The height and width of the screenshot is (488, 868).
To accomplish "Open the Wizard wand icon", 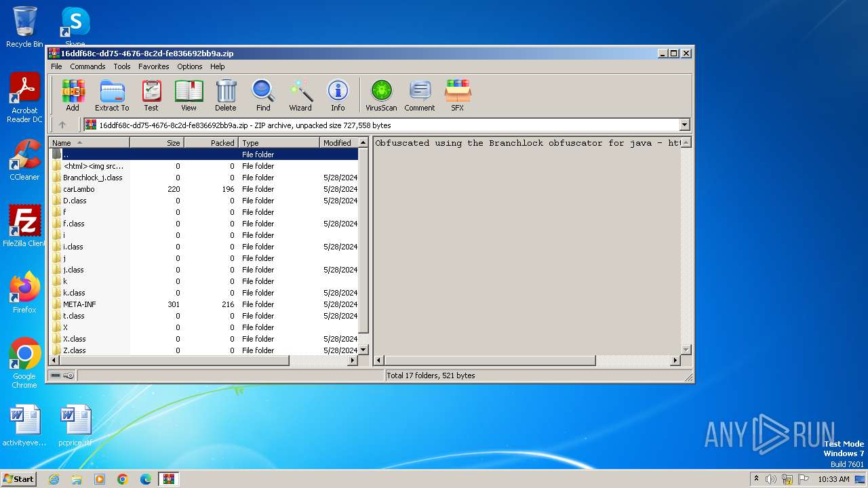I will (300, 95).
